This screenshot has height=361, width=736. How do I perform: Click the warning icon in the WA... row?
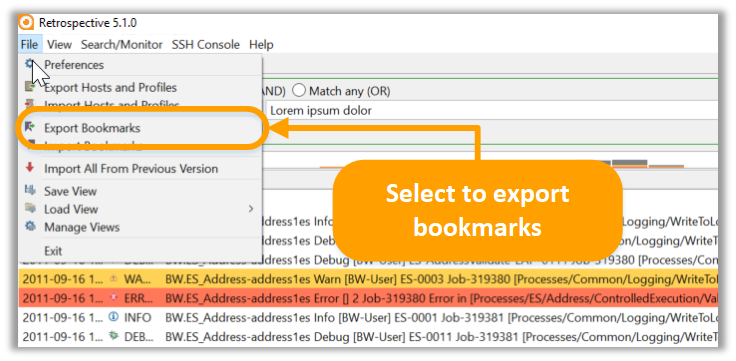pyautogui.click(x=113, y=279)
